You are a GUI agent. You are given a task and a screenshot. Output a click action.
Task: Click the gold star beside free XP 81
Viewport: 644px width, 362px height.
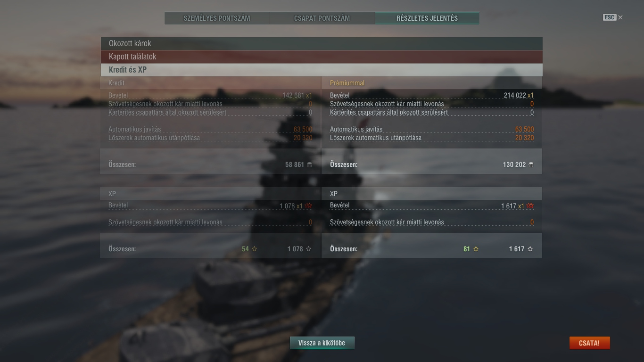pos(476,249)
